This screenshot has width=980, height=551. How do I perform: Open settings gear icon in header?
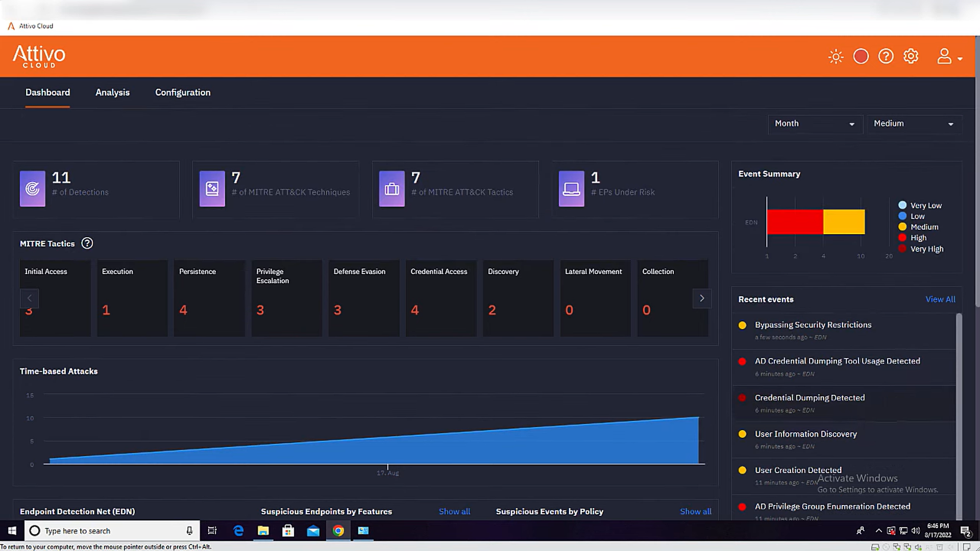911,56
